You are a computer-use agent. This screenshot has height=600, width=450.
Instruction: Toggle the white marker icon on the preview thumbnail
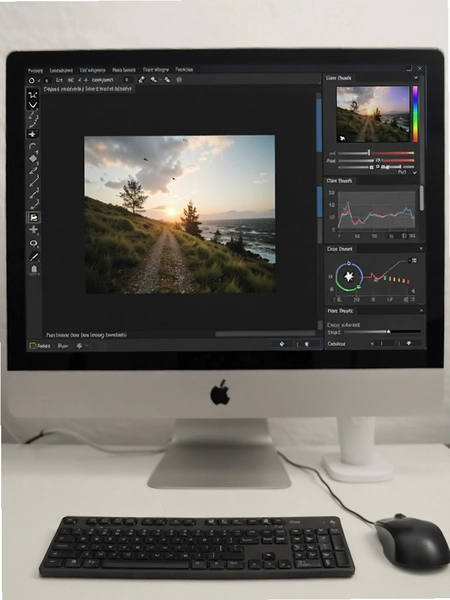coord(342,138)
